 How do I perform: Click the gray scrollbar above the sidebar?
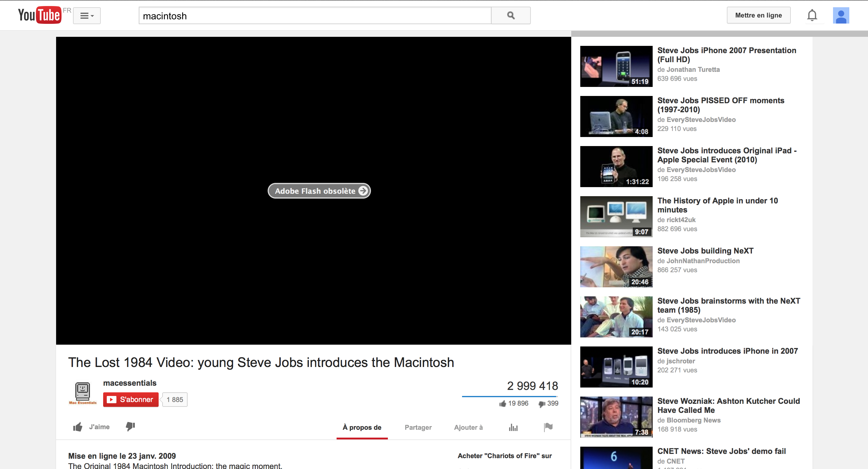click(x=719, y=34)
